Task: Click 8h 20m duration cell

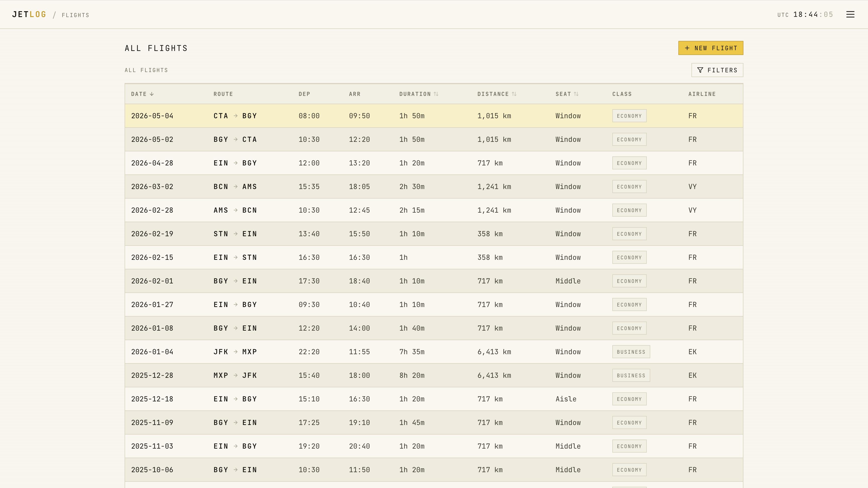Action: tap(412, 375)
